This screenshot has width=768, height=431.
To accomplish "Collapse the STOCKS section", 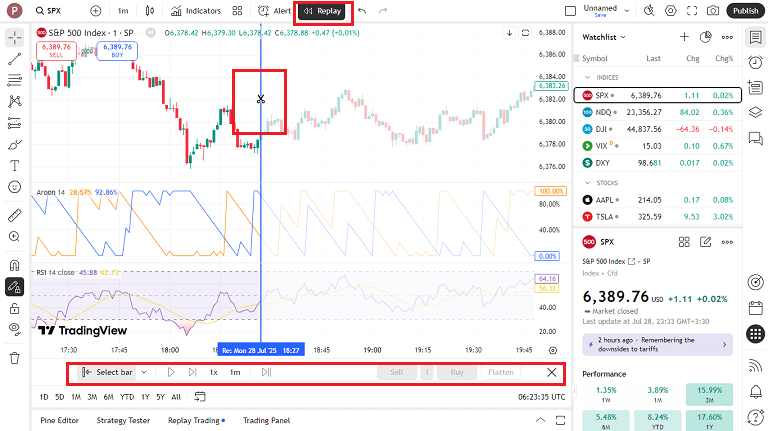I will 588,183.
